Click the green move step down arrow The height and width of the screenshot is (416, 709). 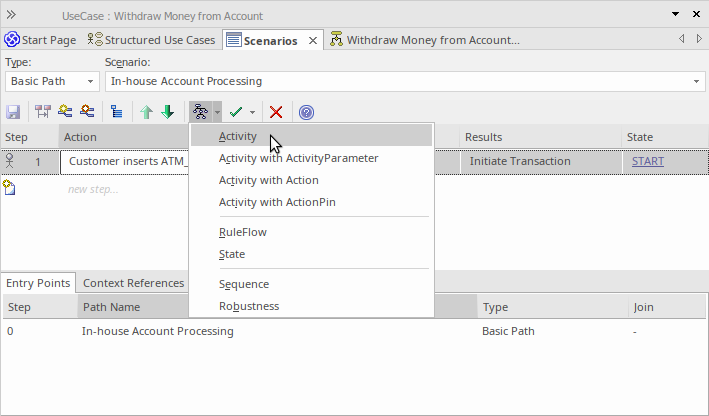click(x=167, y=113)
